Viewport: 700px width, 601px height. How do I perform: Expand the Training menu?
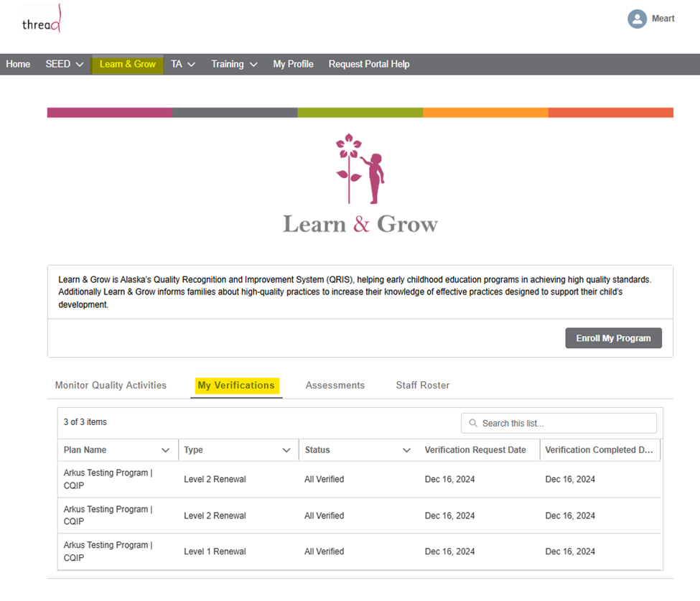click(234, 65)
